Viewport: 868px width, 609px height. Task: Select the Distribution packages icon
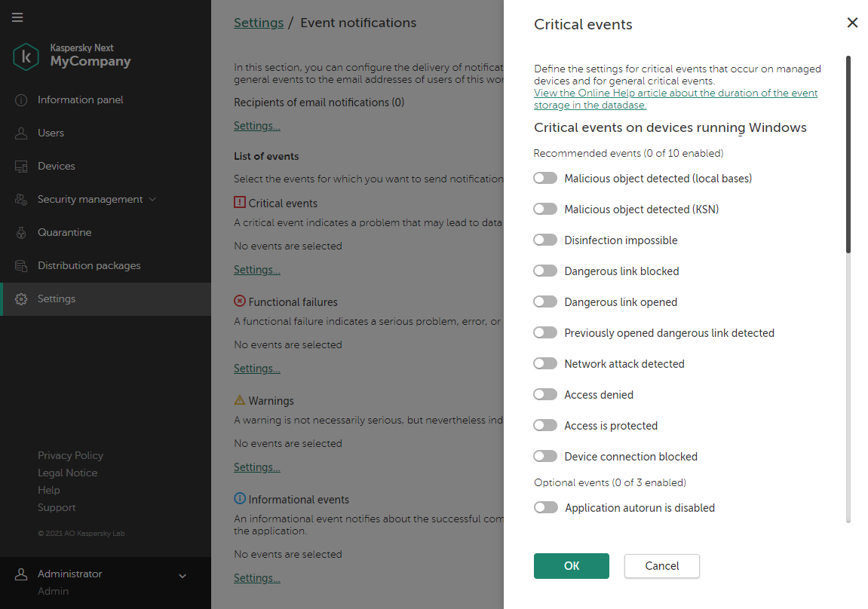(21, 265)
